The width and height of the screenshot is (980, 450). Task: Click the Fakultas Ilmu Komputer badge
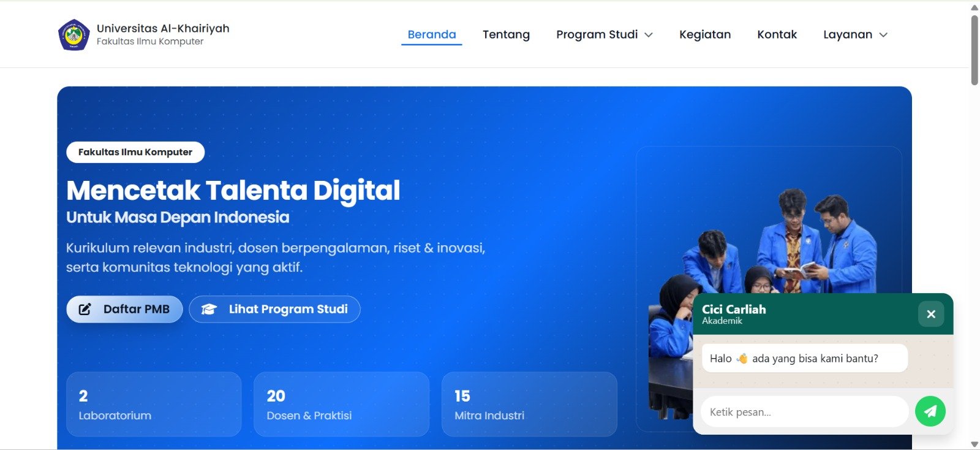135,152
